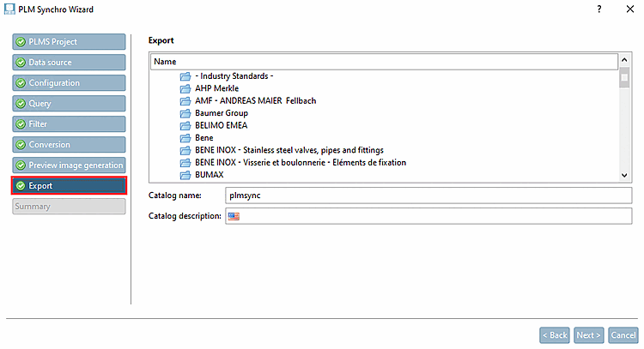
Task: Select 'AHP Merkle' catalog
Action: (x=217, y=88)
